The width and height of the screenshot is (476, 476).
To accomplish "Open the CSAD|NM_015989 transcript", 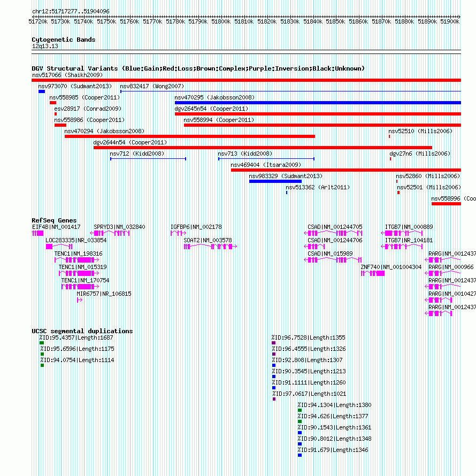I will click(333, 260).
